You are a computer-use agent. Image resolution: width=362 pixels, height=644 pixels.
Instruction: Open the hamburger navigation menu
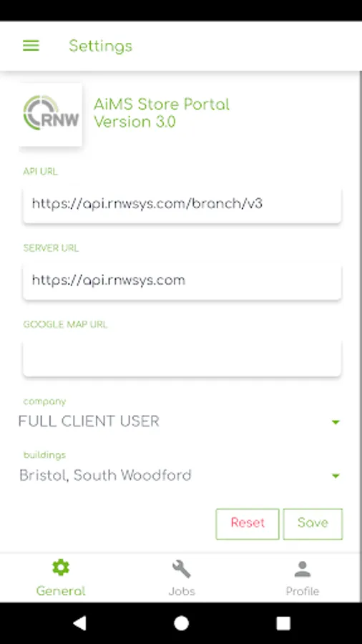tap(31, 46)
